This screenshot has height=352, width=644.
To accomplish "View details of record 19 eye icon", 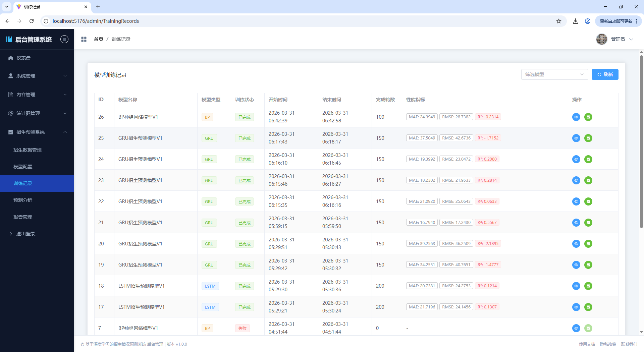I will pos(576,265).
